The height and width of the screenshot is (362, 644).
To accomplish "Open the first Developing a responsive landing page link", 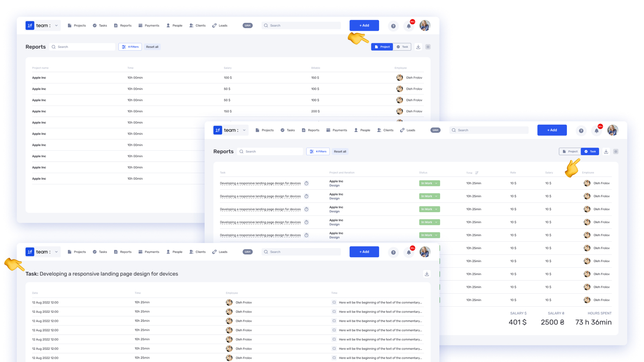I will [260, 183].
